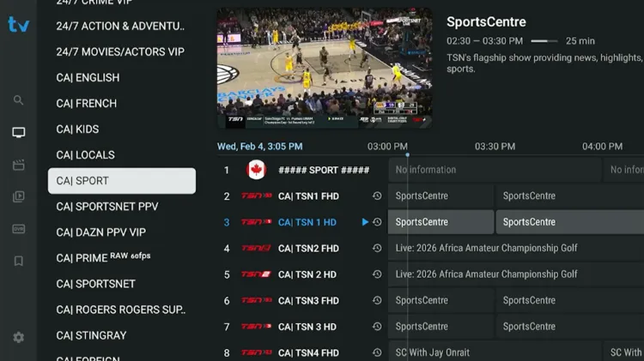Open catch-up clock icon for CA| TSN3 FHD
Image resolution: width=644 pixels, height=361 pixels.
(x=377, y=300)
